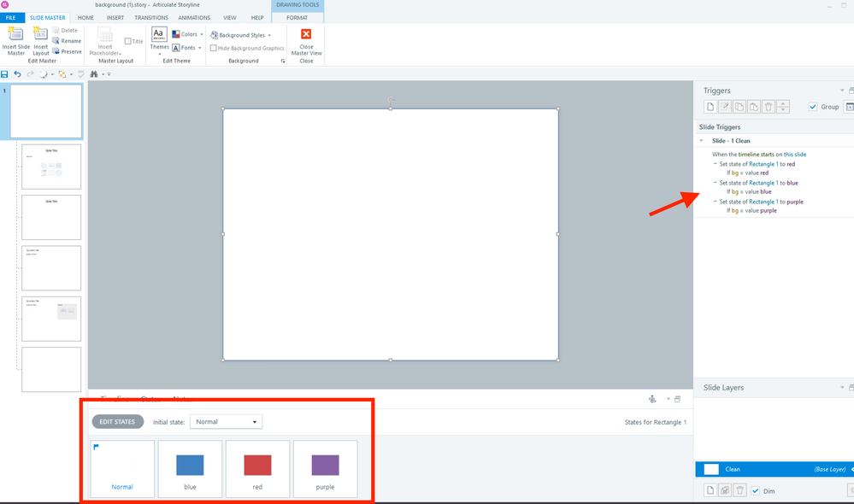Click the copy trigger icon

[739, 107]
